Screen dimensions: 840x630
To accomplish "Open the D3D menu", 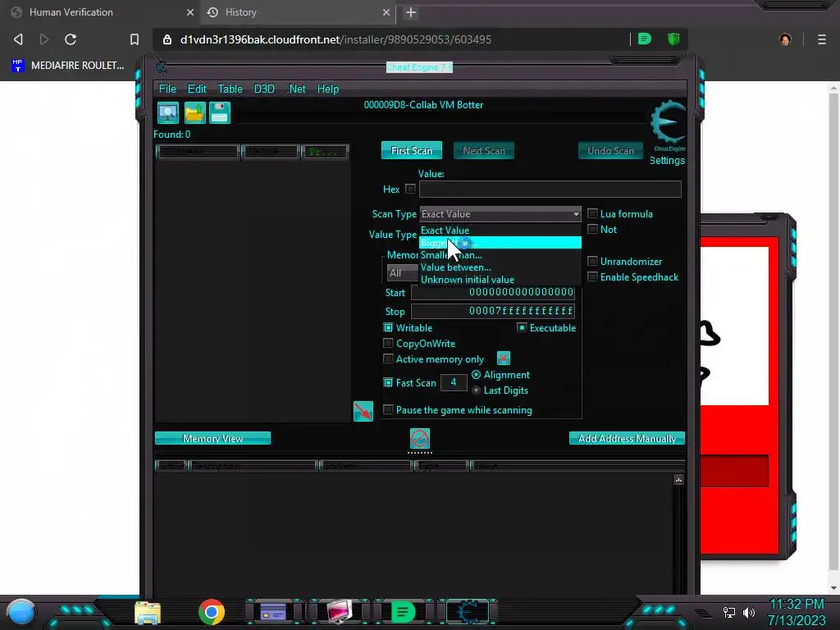I will pyautogui.click(x=264, y=89).
